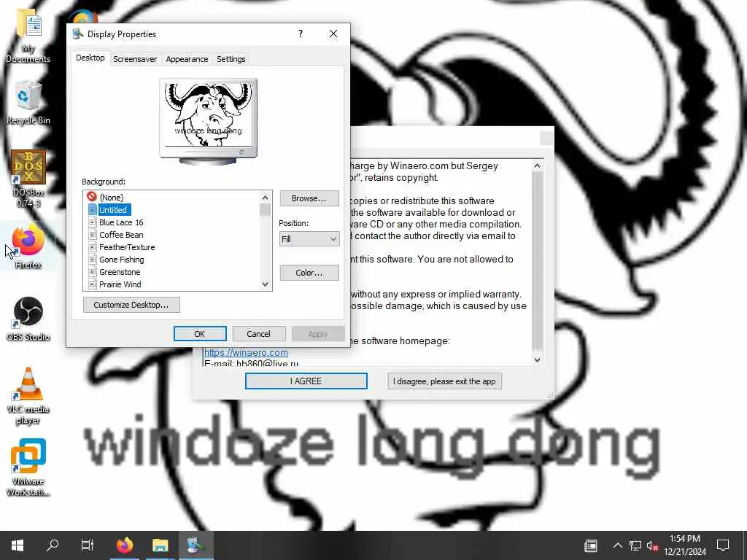Click the license text vertical scrollbar
This screenshot has width=747, height=560.
[538, 260]
